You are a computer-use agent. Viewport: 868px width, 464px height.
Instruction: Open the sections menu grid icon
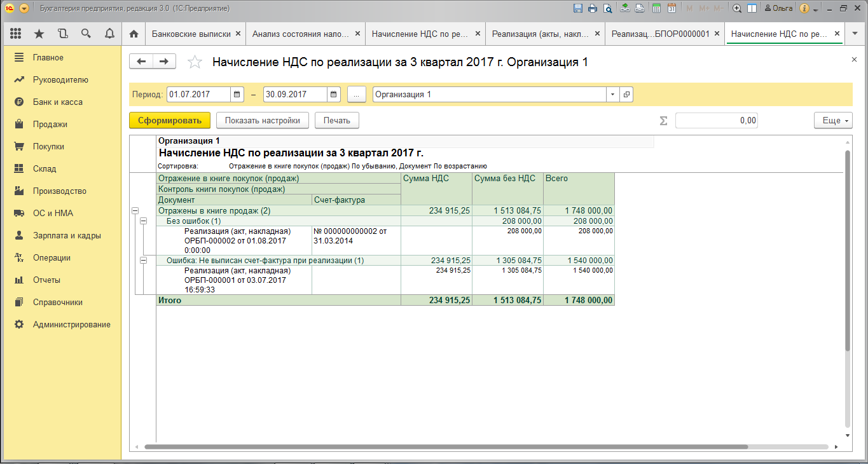tap(16, 34)
